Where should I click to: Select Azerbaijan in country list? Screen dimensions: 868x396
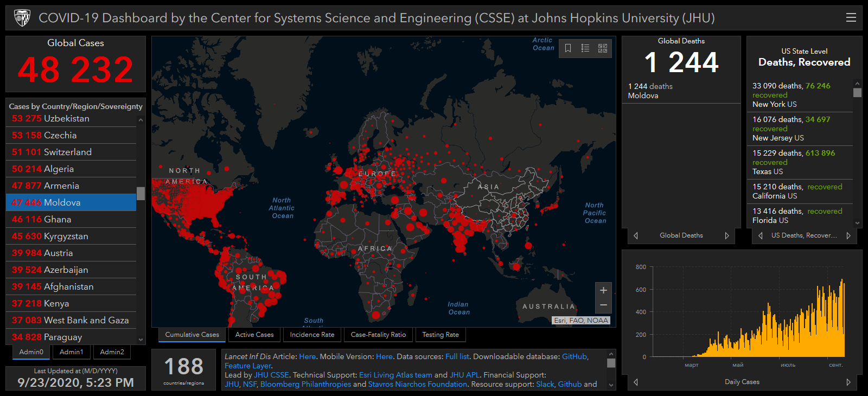(71, 270)
